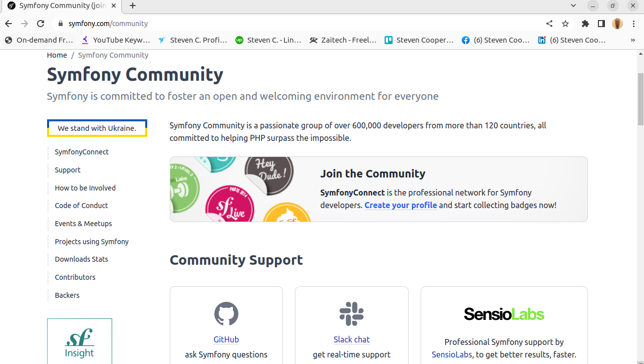The image size is (644, 364).
Task: Click the GitHub text link
Action: [226, 339]
